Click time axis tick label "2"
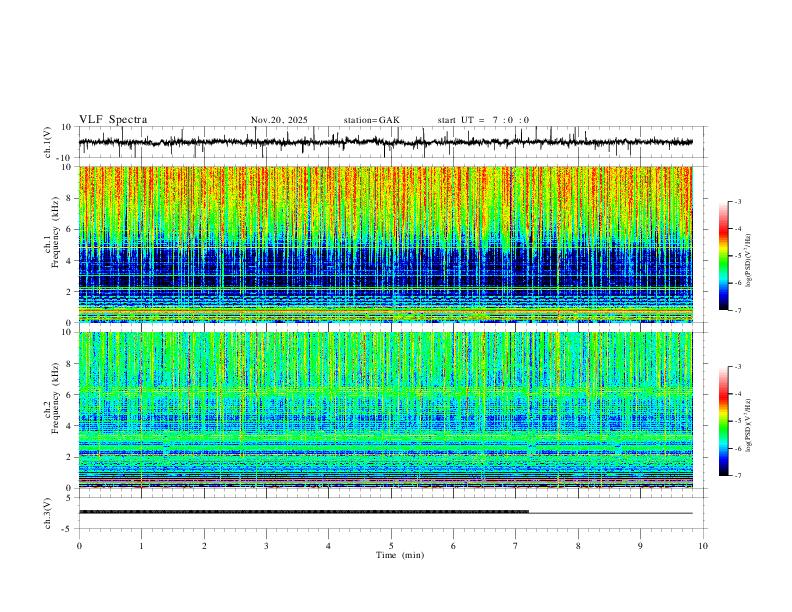This screenshot has width=792, height=612. 204,546
